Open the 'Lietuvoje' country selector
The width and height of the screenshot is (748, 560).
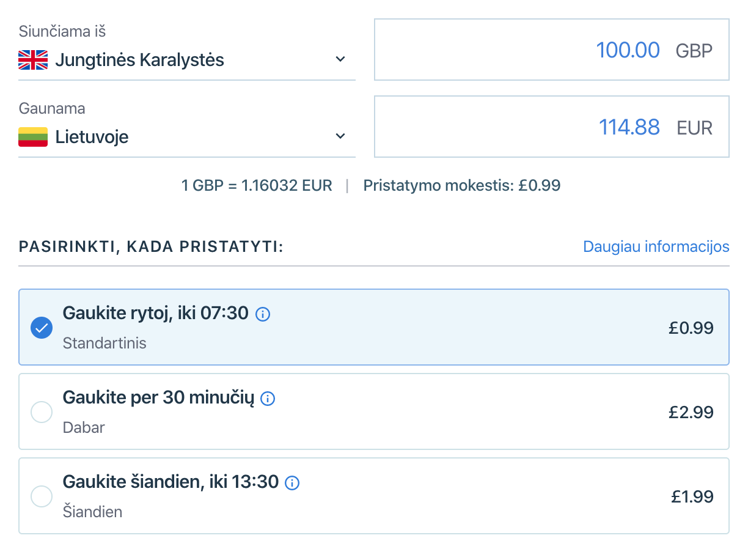[x=92, y=137]
